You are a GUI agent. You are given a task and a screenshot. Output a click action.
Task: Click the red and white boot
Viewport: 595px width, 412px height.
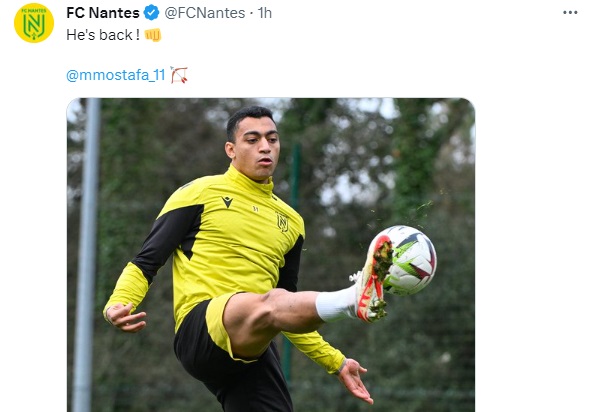click(374, 278)
